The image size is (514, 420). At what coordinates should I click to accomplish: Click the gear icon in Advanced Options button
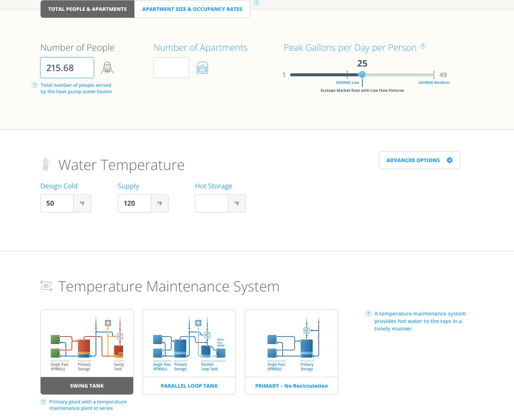(450, 160)
